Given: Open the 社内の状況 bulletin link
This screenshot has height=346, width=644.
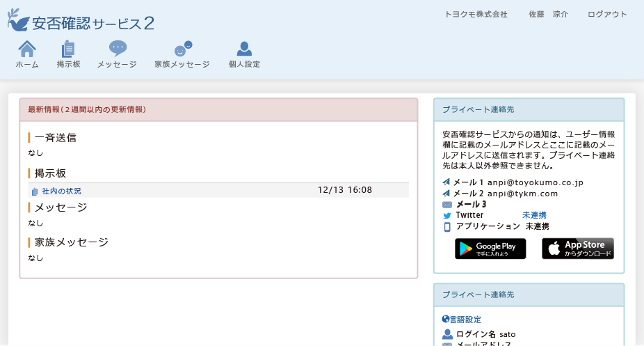Looking at the screenshot, I should pyautogui.click(x=62, y=191).
